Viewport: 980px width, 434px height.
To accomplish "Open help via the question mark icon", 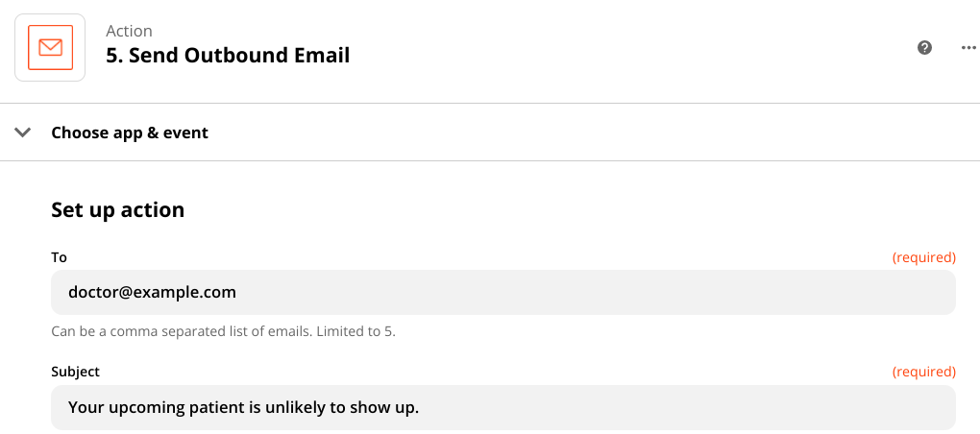I will [x=925, y=47].
